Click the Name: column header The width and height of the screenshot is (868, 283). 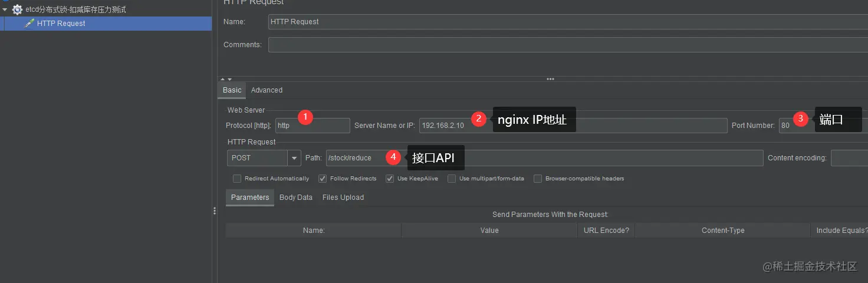pyautogui.click(x=314, y=231)
